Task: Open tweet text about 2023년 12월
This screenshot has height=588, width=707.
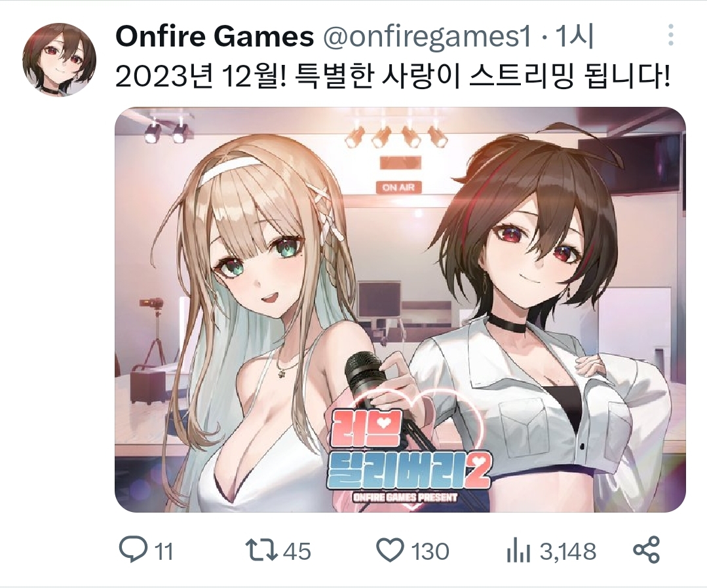Action: pyautogui.click(x=392, y=77)
